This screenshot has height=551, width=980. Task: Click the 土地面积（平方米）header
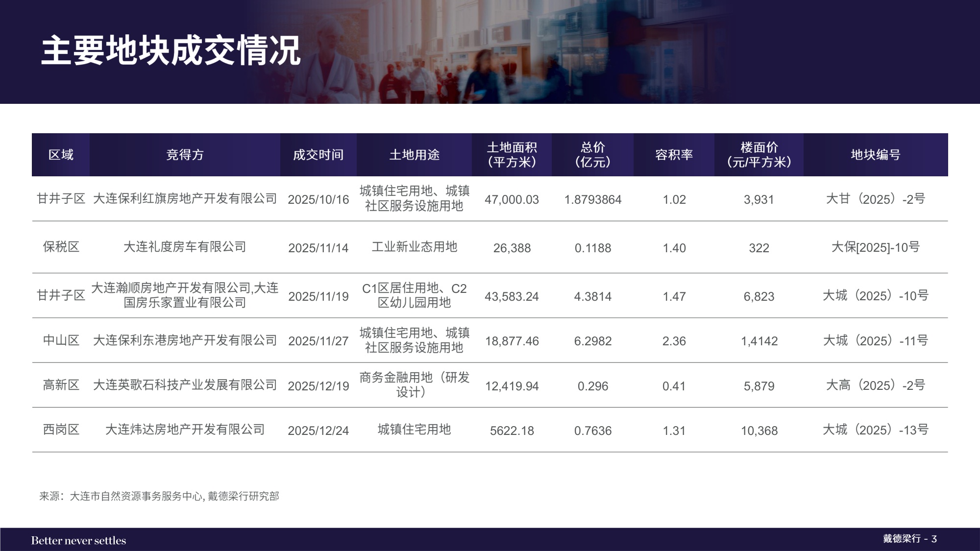point(512,155)
